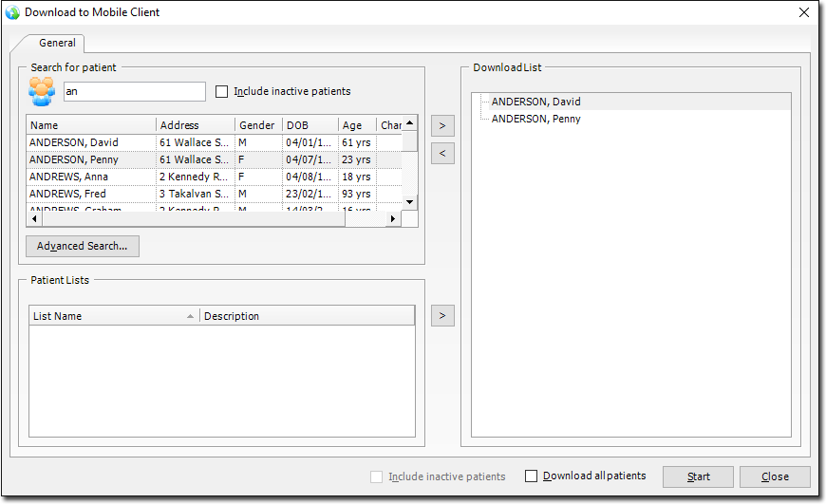Click the Close button
The height and width of the screenshot is (504, 826).
[x=775, y=476]
